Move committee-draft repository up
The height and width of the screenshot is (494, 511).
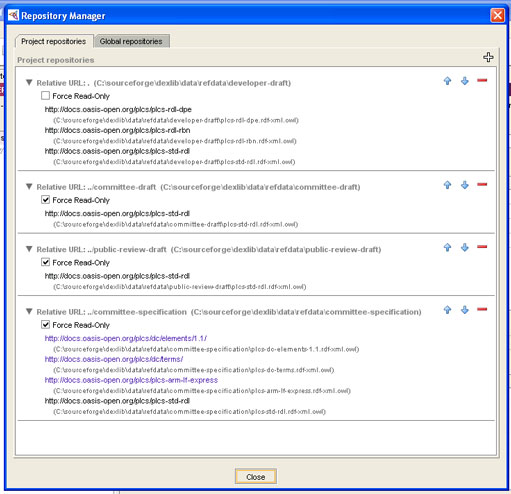click(x=447, y=185)
